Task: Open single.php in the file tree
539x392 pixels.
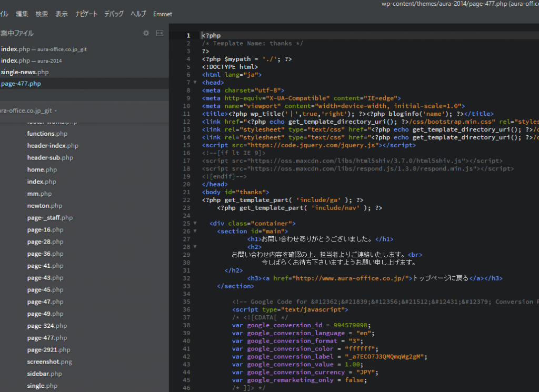Action: click(x=42, y=386)
